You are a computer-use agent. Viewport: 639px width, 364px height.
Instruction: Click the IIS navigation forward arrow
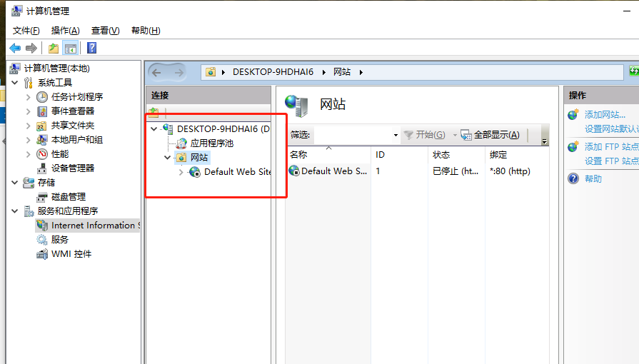coord(179,73)
